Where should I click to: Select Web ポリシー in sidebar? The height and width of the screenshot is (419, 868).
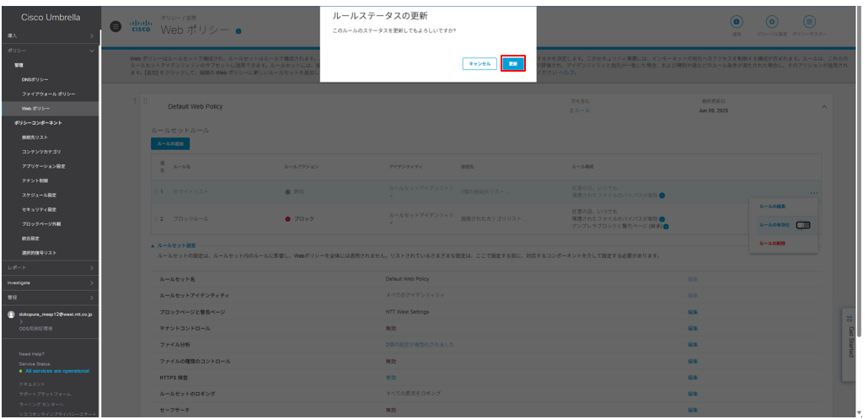click(36, 109)
